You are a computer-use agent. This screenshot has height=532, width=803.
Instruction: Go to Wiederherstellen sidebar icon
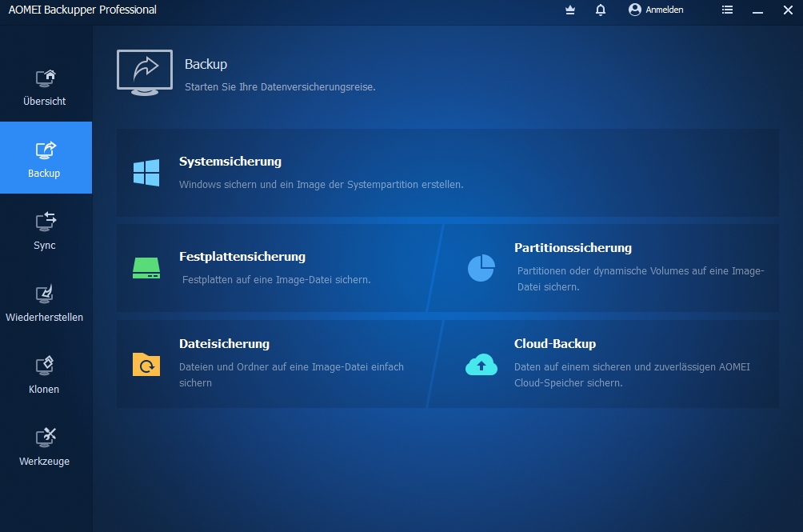coord(45,294)
